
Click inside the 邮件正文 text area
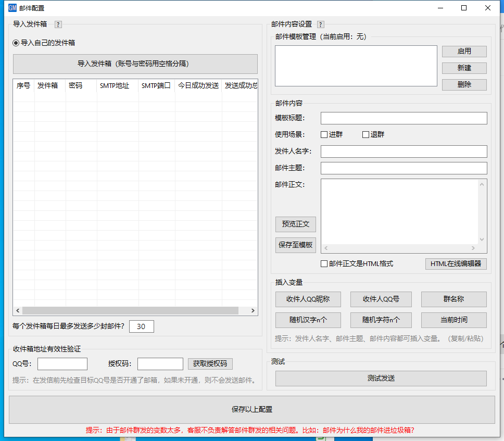point(399,212)
